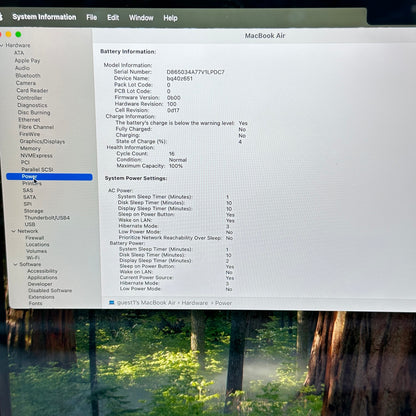The image size is (416, 416).
Task: Click Hardware in the bottom path bar
Action: [x=195, y=303]
